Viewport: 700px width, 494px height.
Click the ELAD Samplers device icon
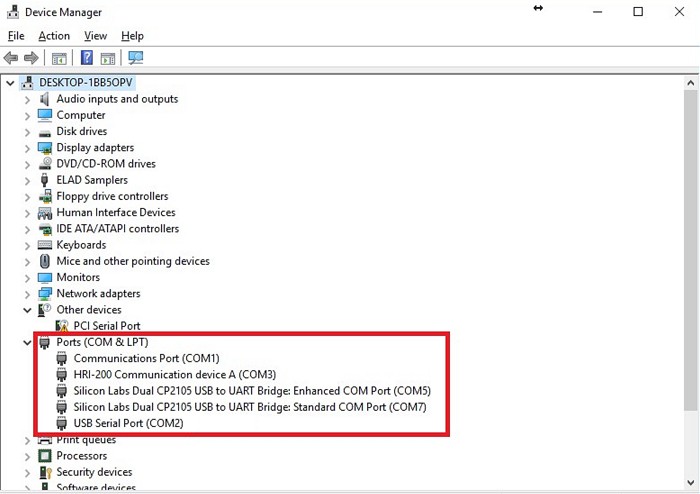click(x=45, y=180)
